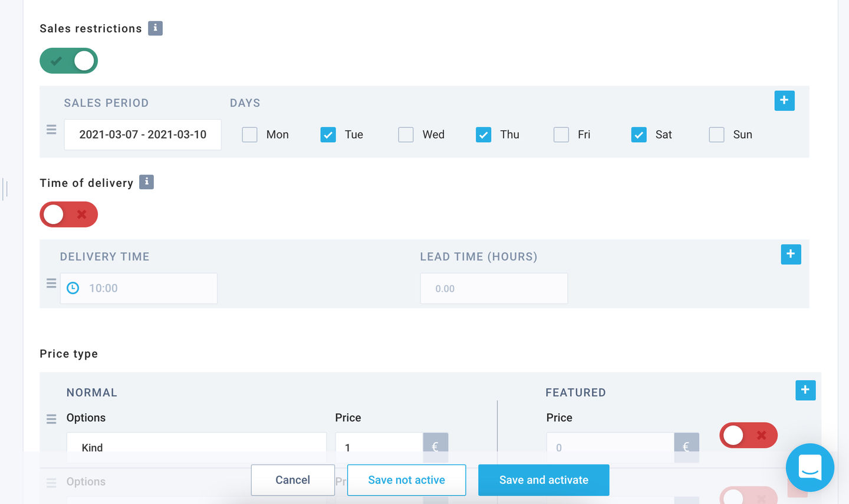Click the featured price input field
Screen dimensions: 849x504
tap(610, 447)
